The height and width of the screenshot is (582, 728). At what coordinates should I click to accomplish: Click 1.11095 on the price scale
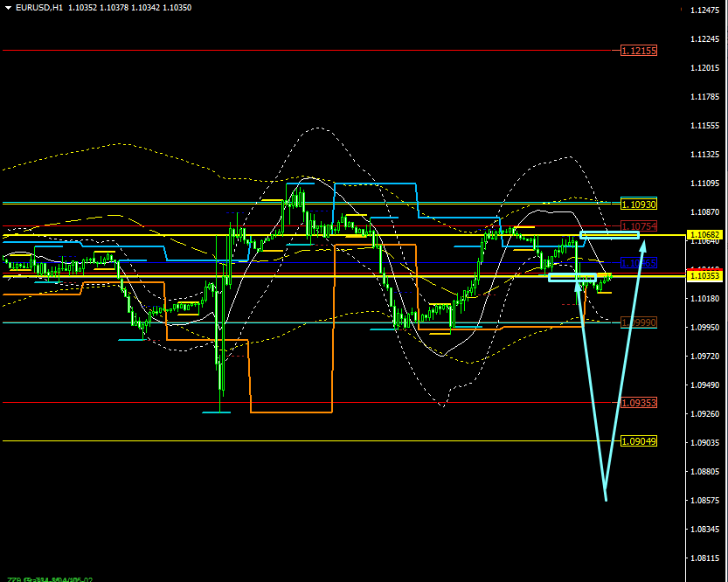coord(704,183)
